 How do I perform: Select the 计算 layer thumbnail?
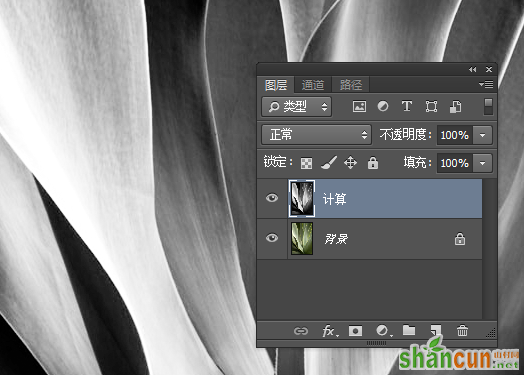[x=302, y=199]
